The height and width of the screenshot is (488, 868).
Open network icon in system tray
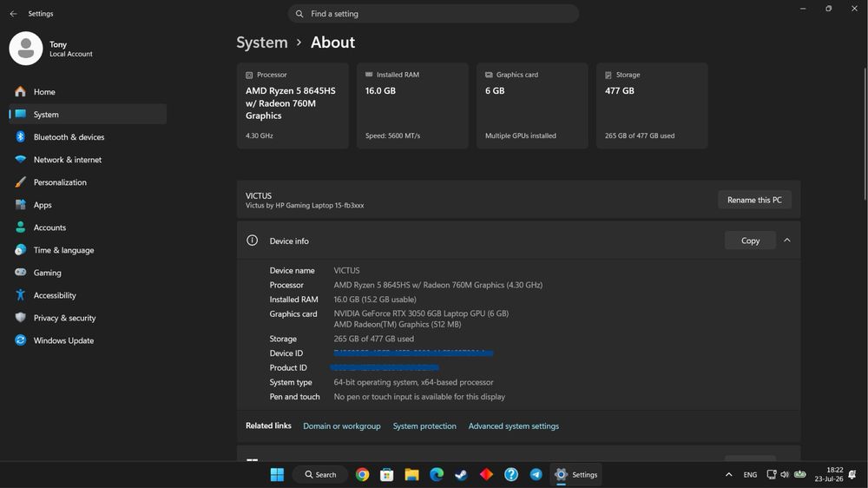click(771, 475)
